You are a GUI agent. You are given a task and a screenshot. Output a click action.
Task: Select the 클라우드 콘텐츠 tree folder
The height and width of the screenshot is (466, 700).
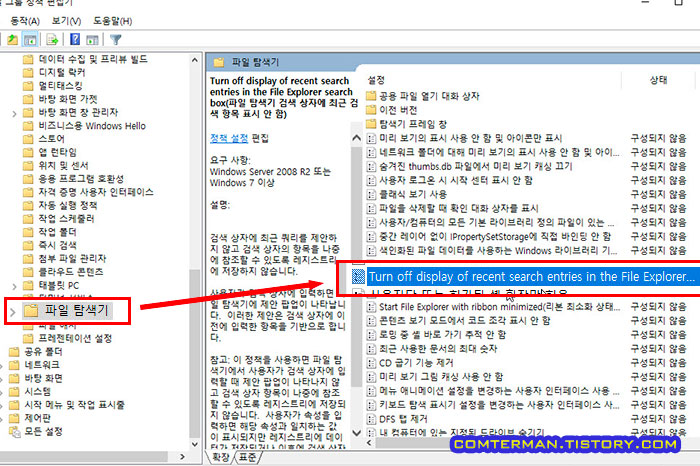click(71, 272)
